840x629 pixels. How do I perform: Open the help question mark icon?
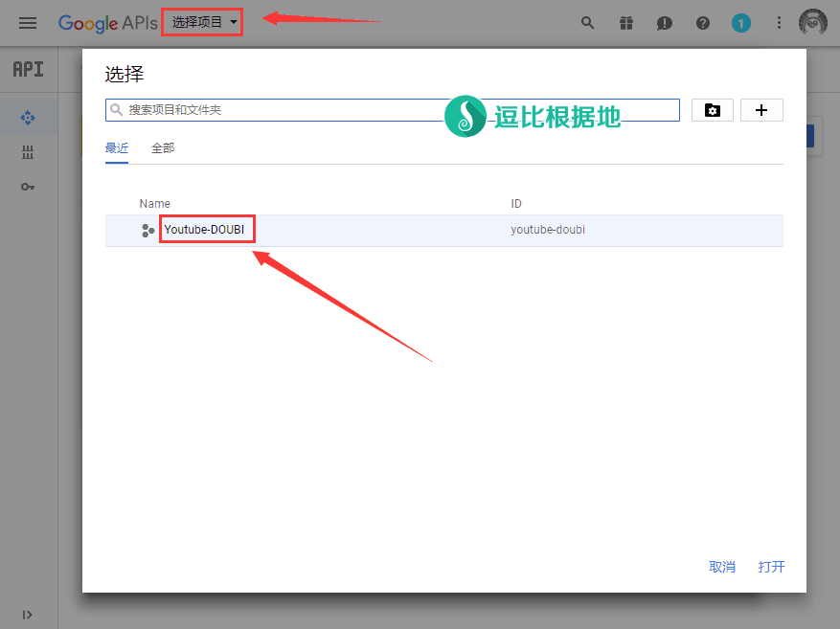click(703, 23)
